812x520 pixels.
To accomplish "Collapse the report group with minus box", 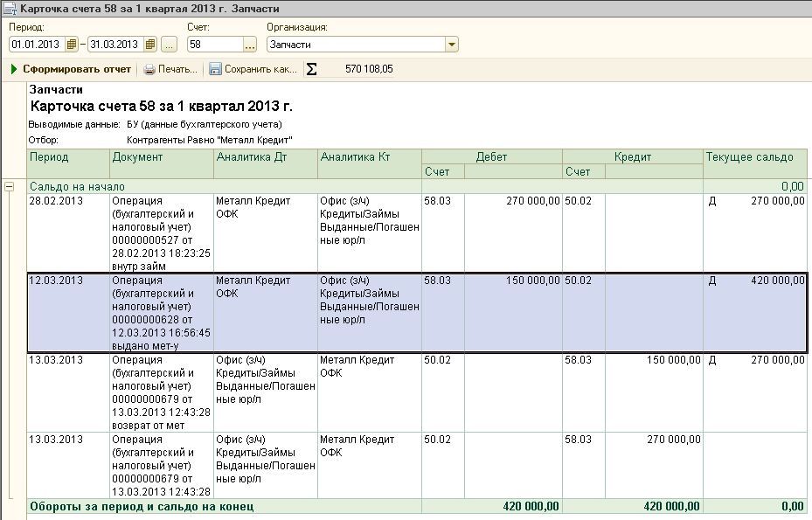I will click(10, 186).
